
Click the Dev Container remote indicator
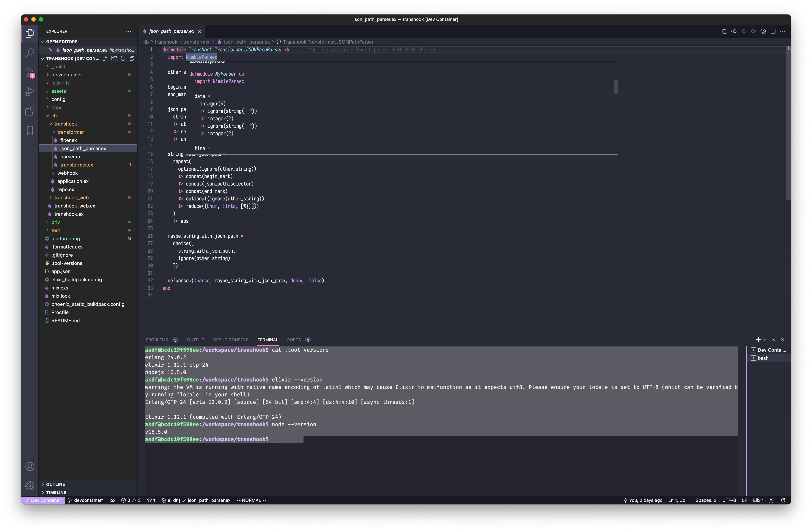[x=43, y=500]
